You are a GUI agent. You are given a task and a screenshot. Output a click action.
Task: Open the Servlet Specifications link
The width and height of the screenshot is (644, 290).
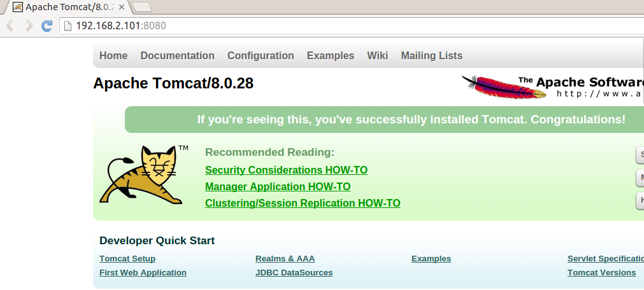click(606, 259)
